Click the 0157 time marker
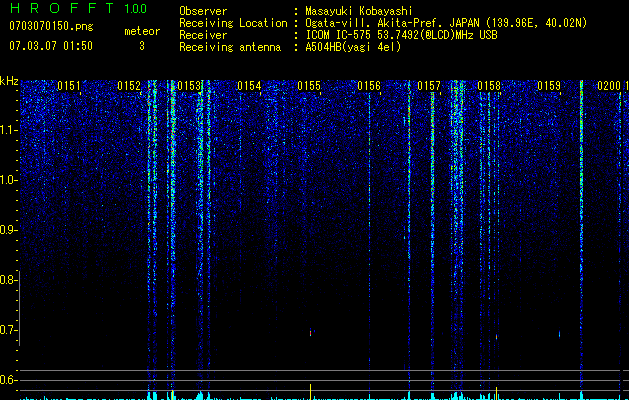 click(429, 86)
